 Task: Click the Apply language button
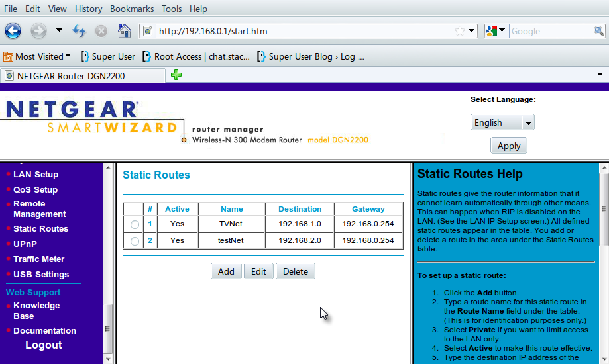509,146
